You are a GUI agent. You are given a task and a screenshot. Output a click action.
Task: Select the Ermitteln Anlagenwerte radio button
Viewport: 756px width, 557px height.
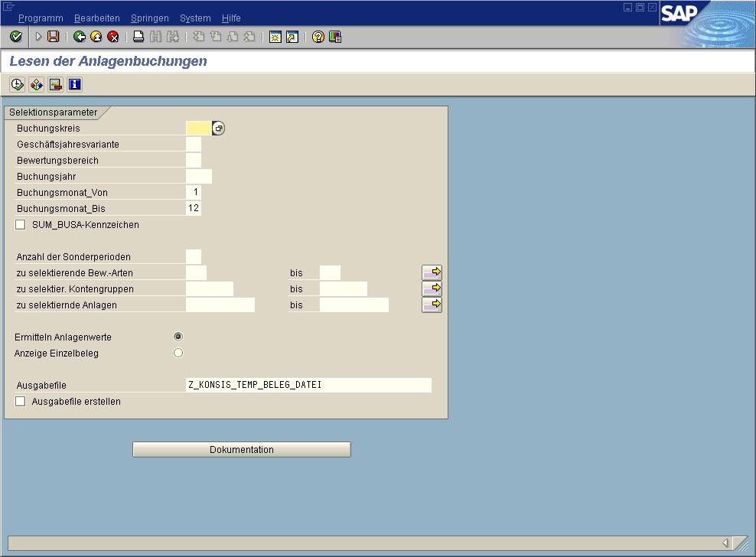click(x=178, y=337)
